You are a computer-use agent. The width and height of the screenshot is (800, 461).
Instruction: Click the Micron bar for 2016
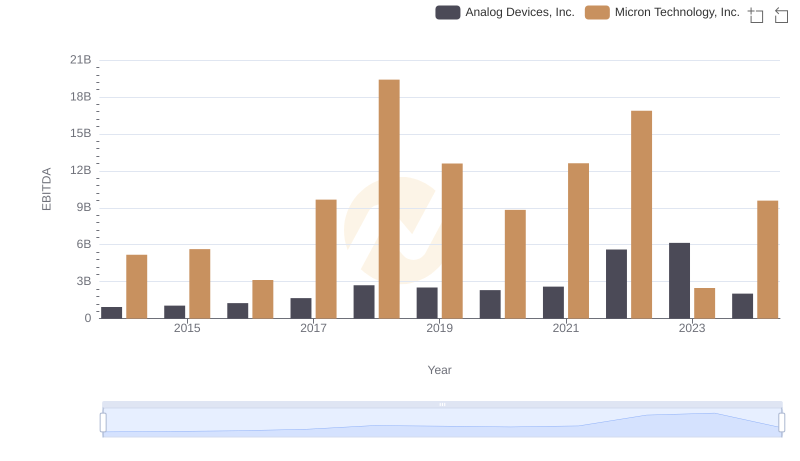click(263, 299)
